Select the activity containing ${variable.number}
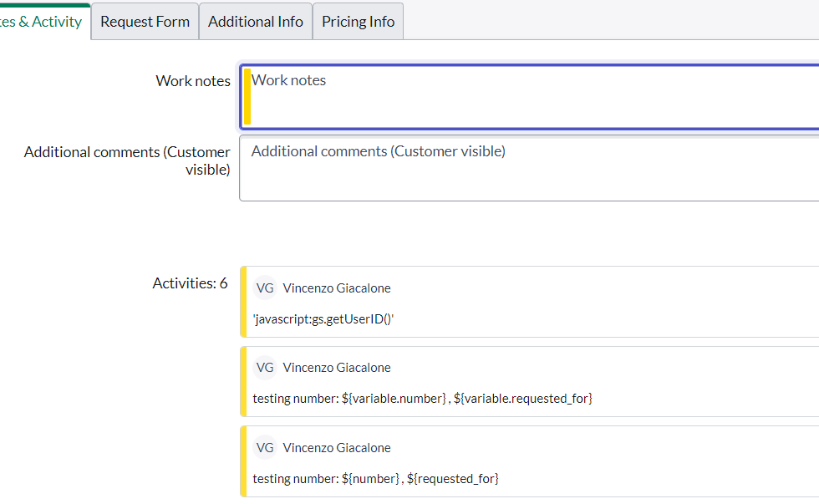 tap(422, 398)
